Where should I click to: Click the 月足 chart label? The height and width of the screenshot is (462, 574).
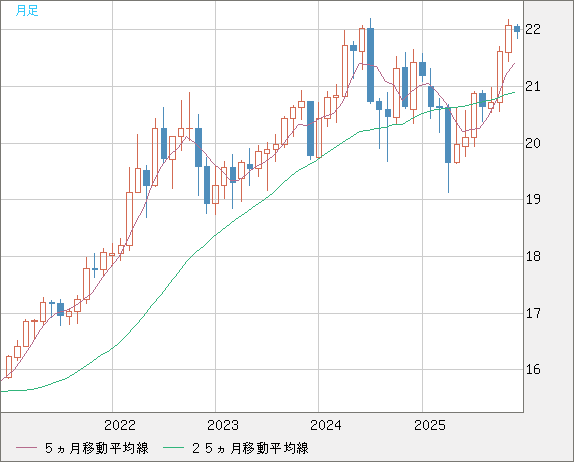pyautogui.click(x=27, y=11)
